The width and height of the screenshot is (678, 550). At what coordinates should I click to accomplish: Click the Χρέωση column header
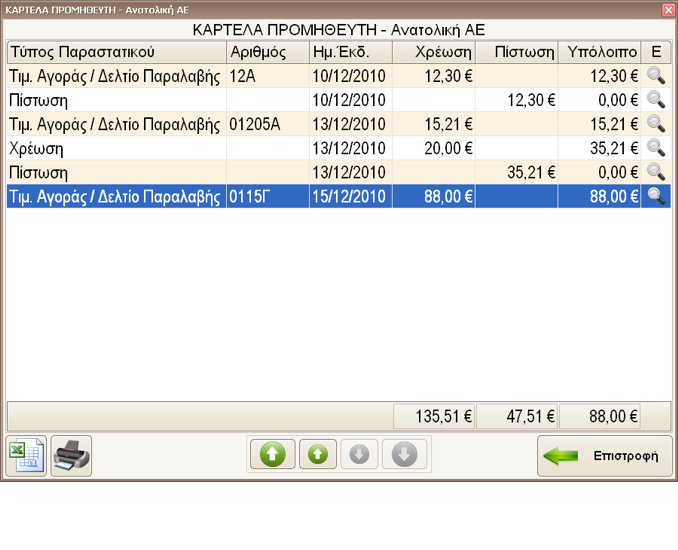click(434, 52)
